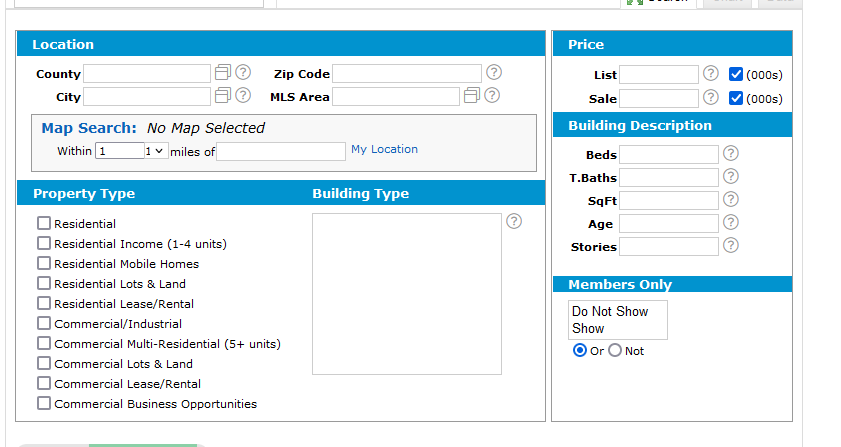Focus the List price input field
This screenshot has width=841, height=447.
[659, 75]
